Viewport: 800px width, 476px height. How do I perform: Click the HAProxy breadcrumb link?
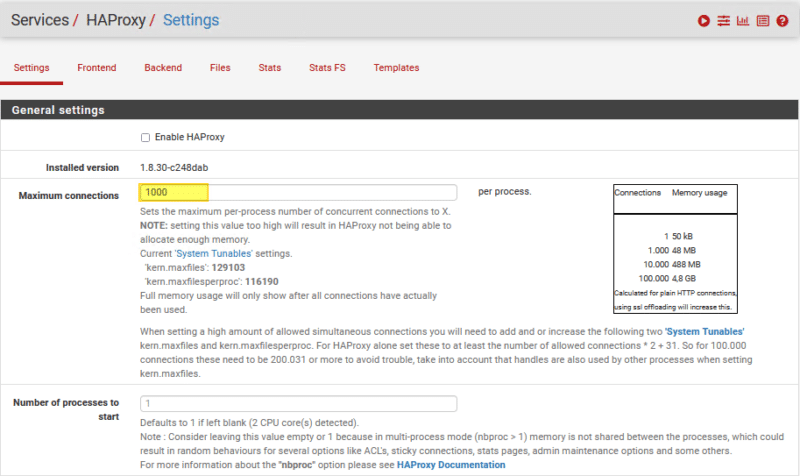115,20
